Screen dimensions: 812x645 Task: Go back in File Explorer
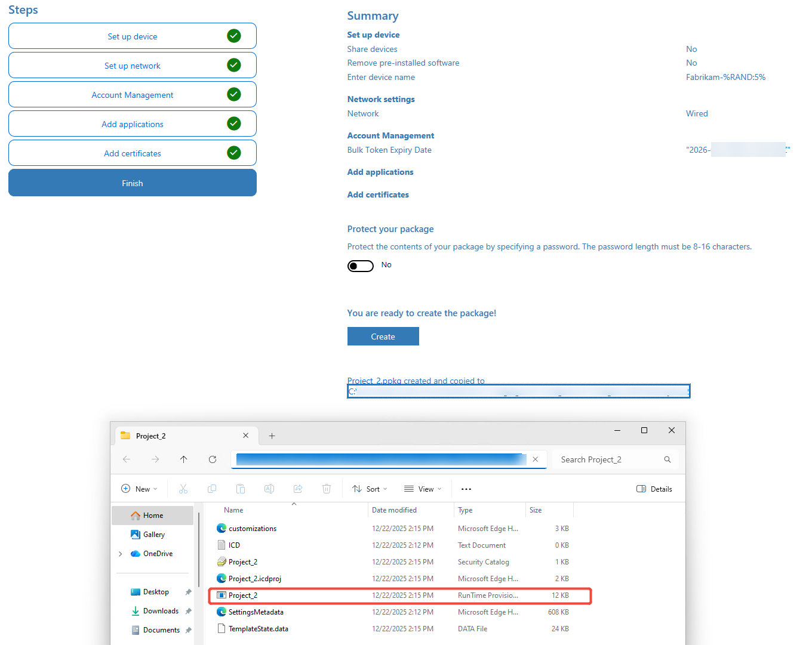[x=127, y=459]
